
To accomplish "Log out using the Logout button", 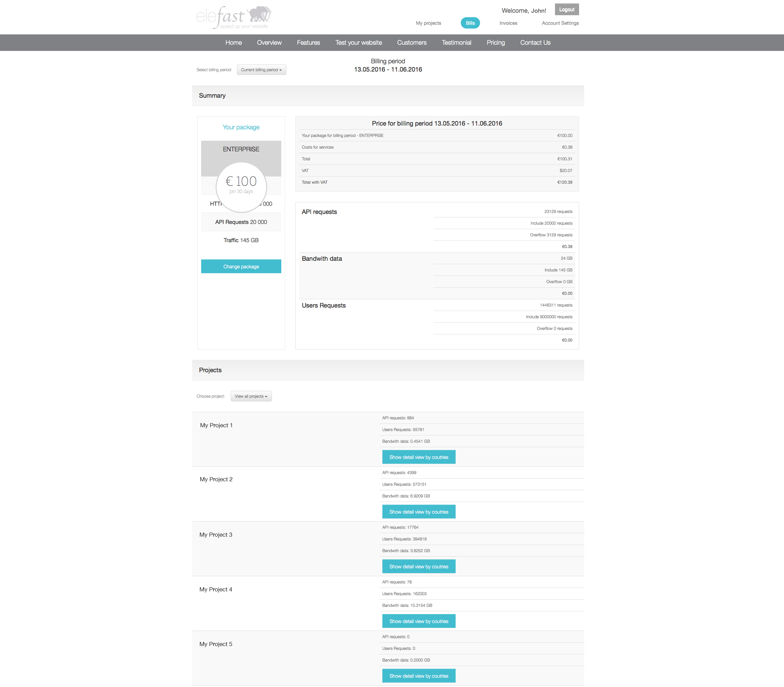I will click(x=566, y=10).
